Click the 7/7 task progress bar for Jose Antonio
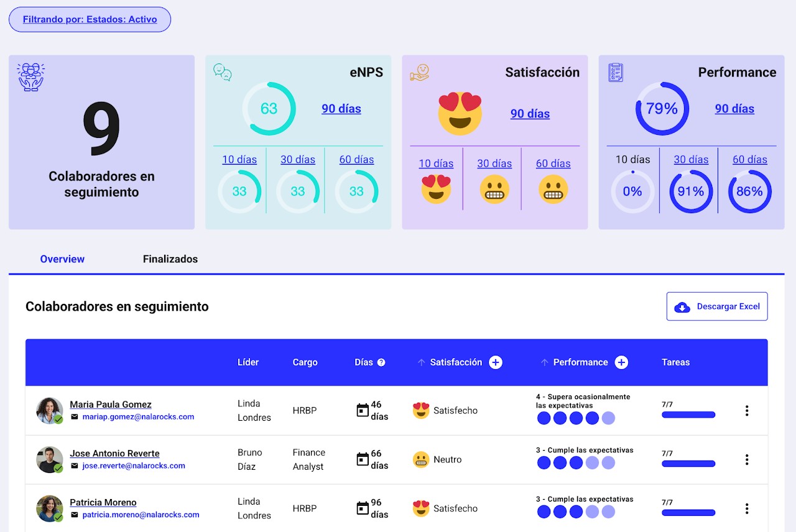This screenshot has height=532, width=796. [x=688, y=464]
